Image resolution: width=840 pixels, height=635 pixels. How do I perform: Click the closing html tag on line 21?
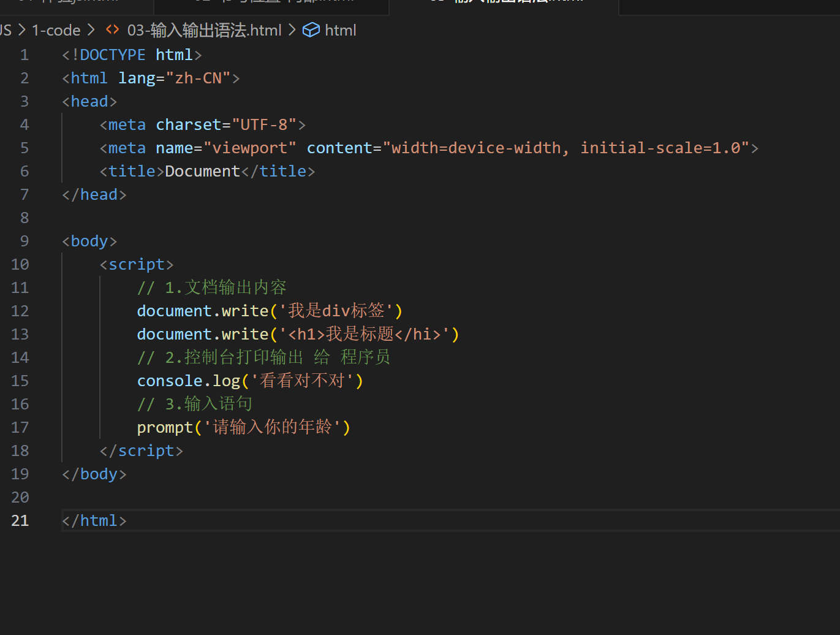[94, 521]
